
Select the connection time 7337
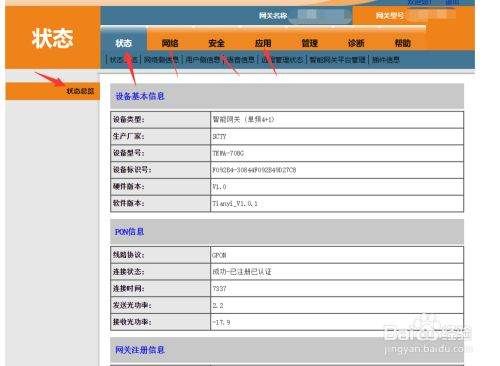(x=219, y=289)
